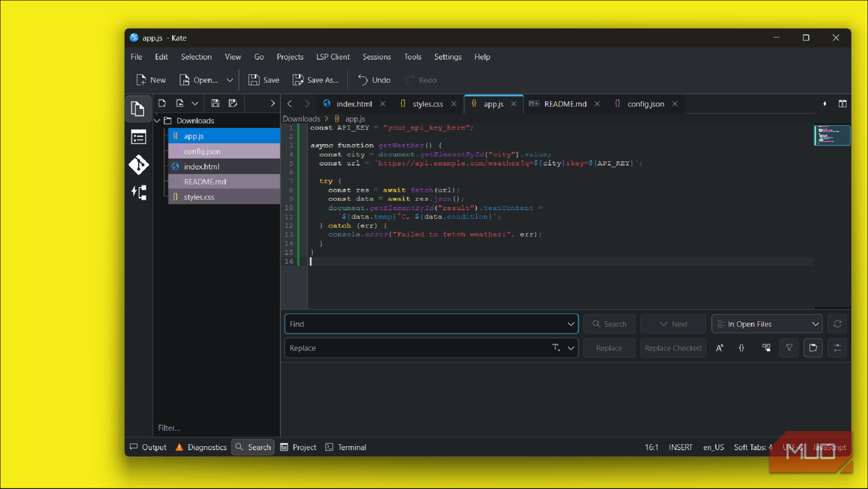Open the Symbol Outline sidebar panel

coord(138,137)
